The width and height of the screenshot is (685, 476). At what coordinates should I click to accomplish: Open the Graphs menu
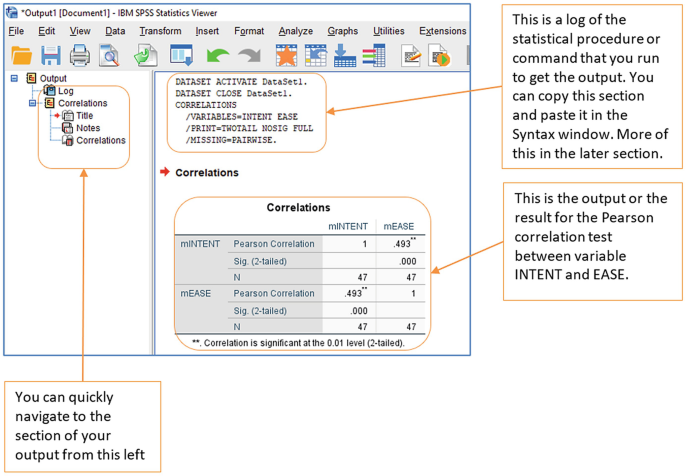click(x=342, y=31)
